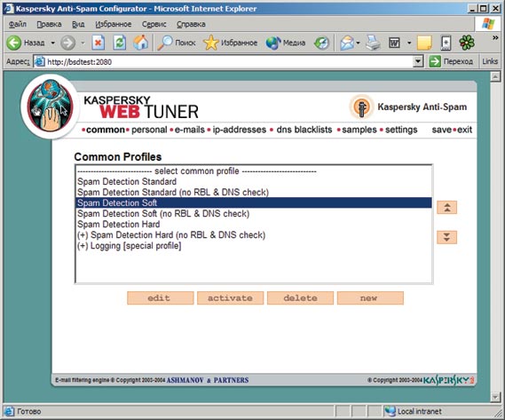Click the activate button
Screen dimensions: 505x420
(230, 297)
